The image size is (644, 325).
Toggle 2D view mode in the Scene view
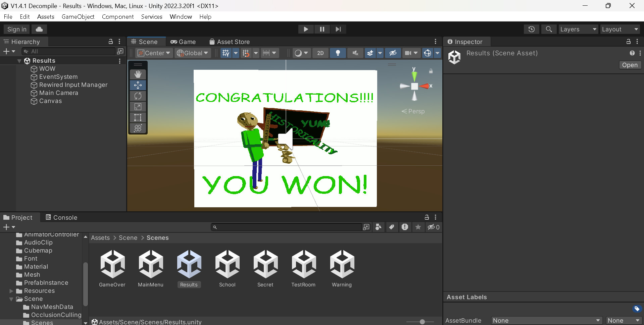point(320,53)
